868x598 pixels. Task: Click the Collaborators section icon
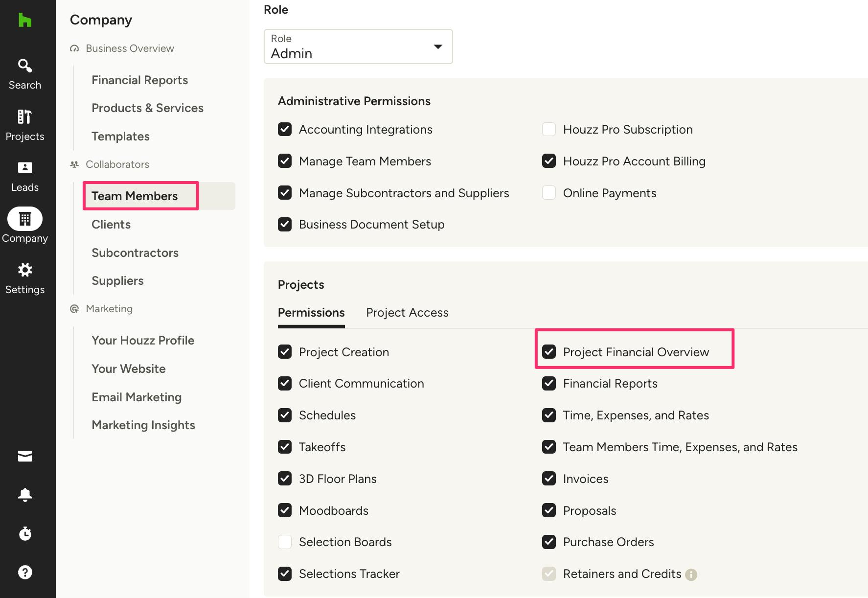pos(74,164)
